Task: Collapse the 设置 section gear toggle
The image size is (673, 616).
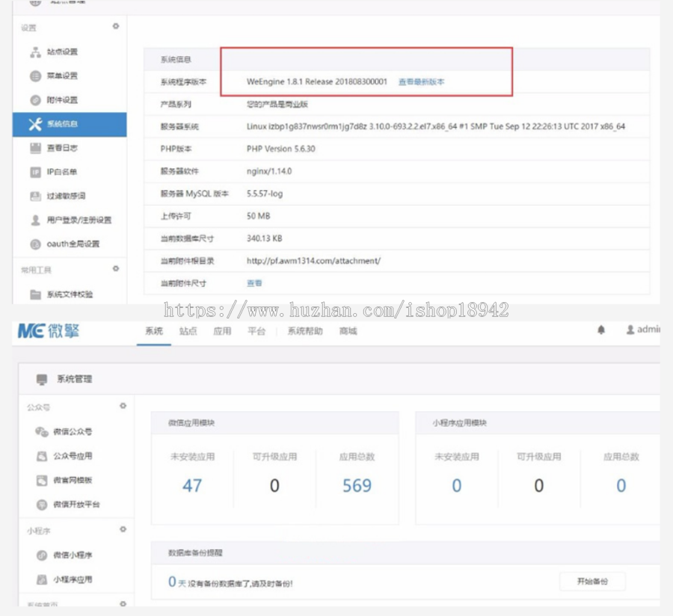Action: click(x=116, y=26)
